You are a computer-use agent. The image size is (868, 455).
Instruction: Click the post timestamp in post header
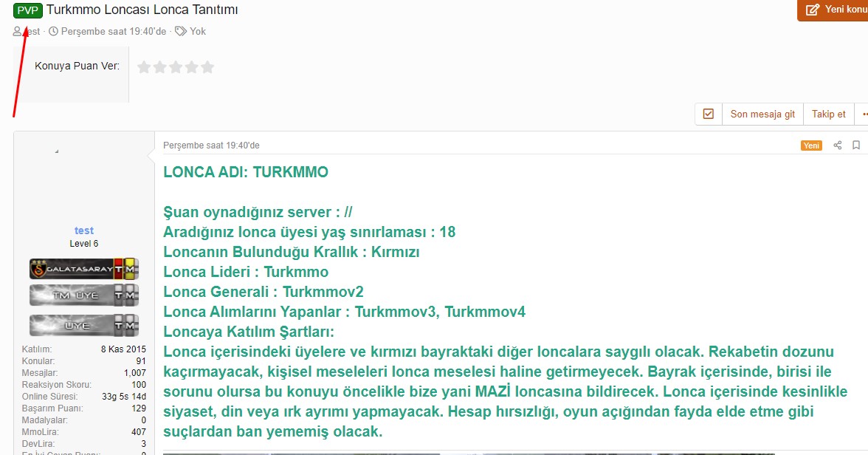tap(211, 146)
